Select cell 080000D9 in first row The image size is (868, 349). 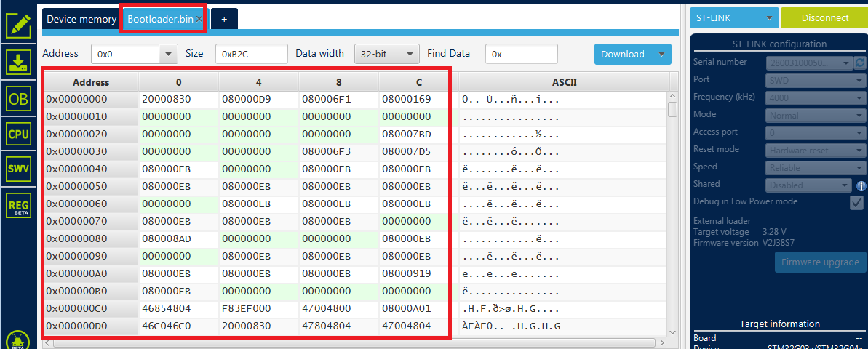click(x=258, y=100)
